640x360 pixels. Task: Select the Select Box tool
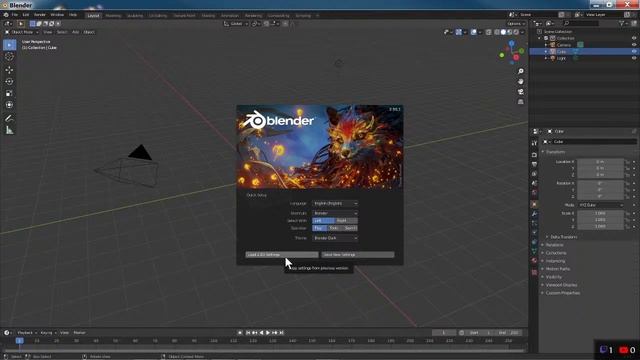coord(9,45)
